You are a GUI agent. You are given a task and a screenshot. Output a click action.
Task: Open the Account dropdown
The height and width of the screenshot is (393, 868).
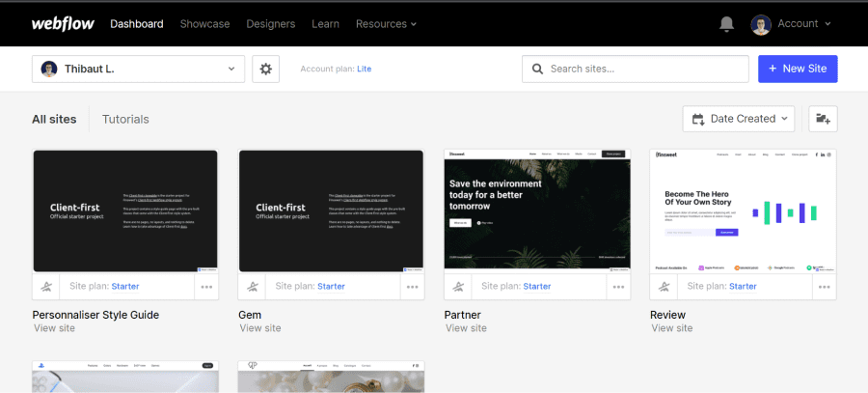click(804, 24)
